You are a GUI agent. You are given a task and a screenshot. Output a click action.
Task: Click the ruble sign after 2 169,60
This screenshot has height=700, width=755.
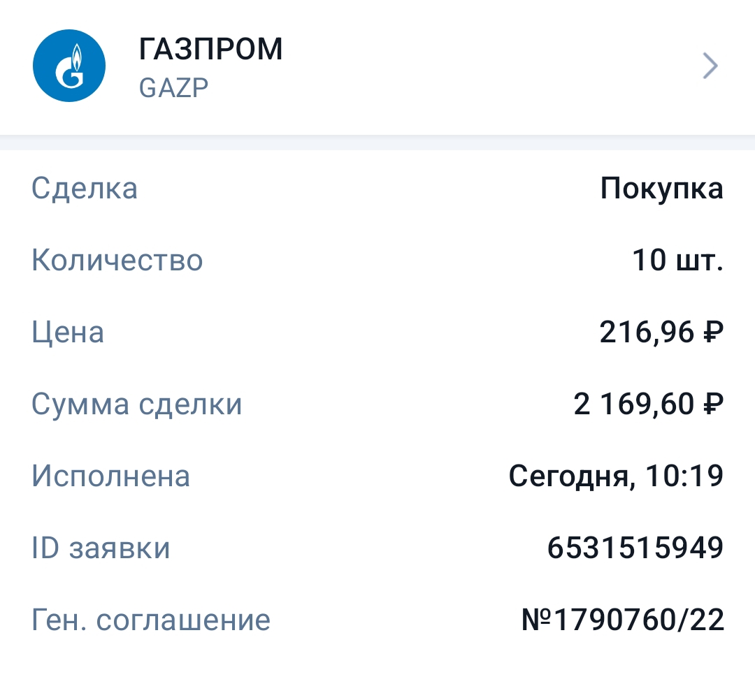(712, 405)
